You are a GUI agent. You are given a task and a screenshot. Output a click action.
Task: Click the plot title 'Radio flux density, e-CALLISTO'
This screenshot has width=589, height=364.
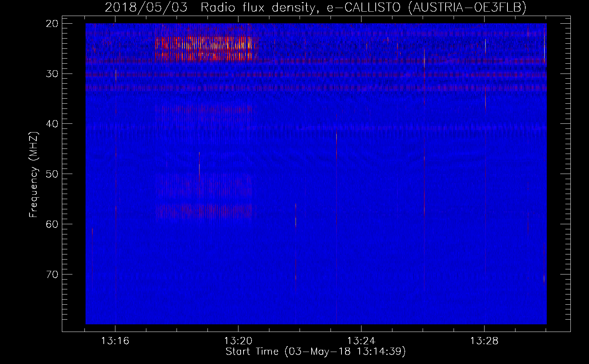point(301,7)
